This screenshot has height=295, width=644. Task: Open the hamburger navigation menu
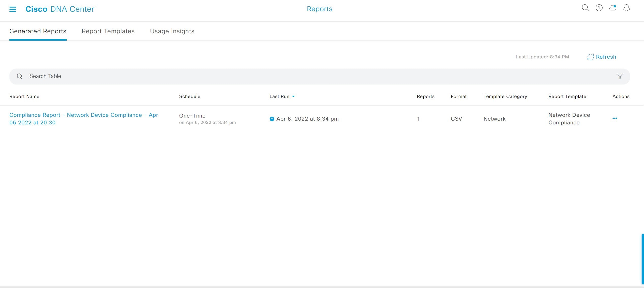(13, 9)
